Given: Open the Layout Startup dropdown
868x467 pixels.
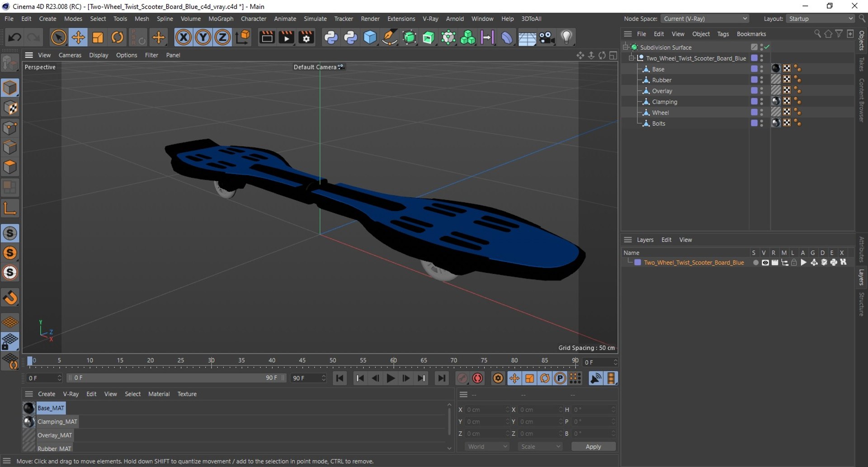Looking at the screenshot, I should tap(820, 19).
